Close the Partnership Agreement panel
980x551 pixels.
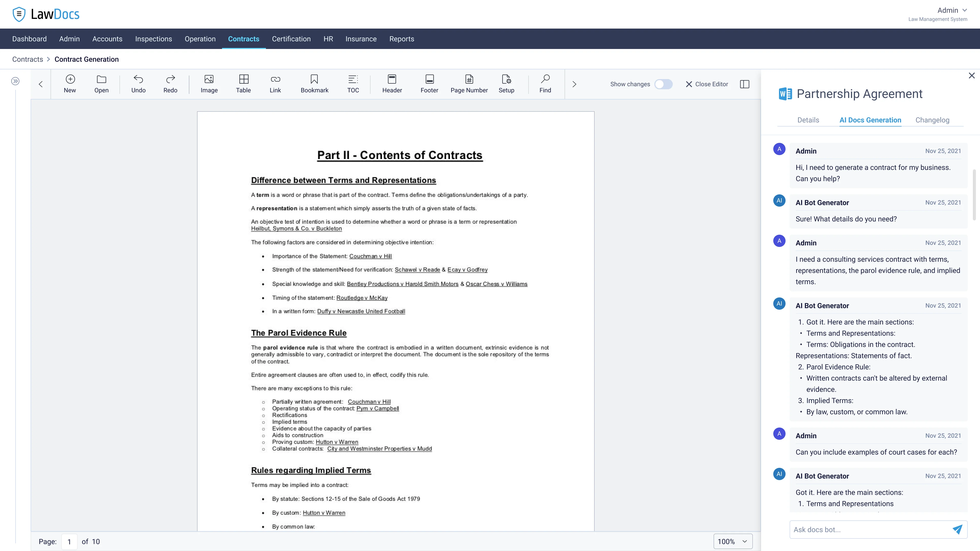click(972, 76)
